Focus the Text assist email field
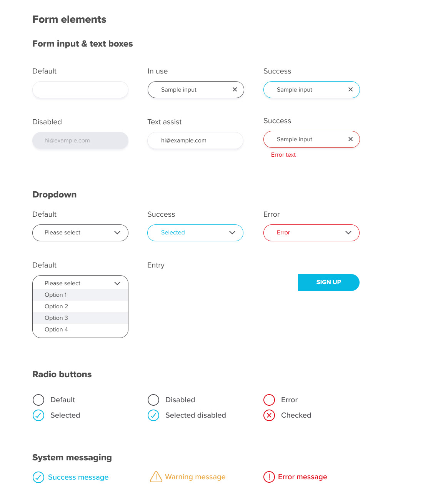Screen dimensions: 448x495 coord(195,140)
